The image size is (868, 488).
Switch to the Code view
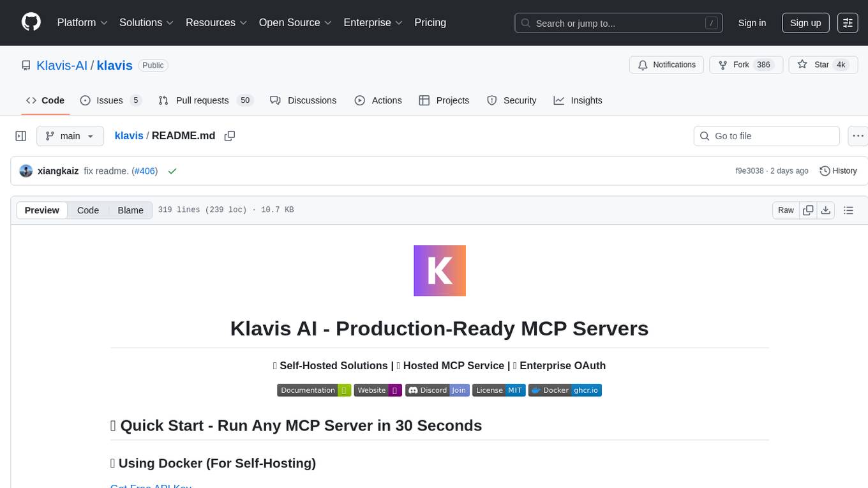point(88,210)
